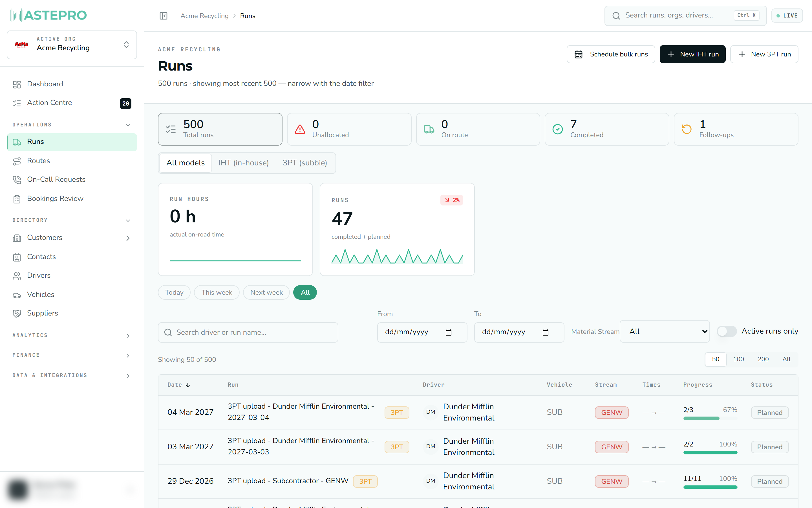Image resolution: width=812 pixels, height=508 pixels.
Task: Sort the table by Date column
Action: [x=179, y=385]
